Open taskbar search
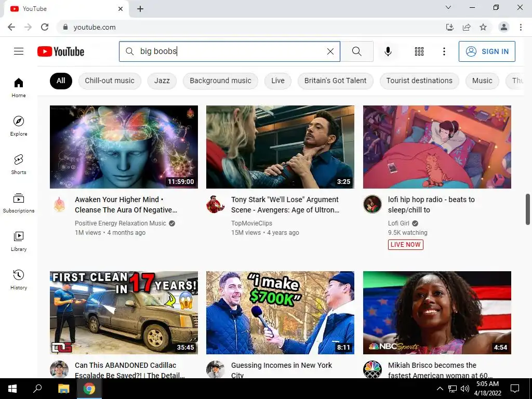This screenshot has height=399, width=532. tap(37, 389)
